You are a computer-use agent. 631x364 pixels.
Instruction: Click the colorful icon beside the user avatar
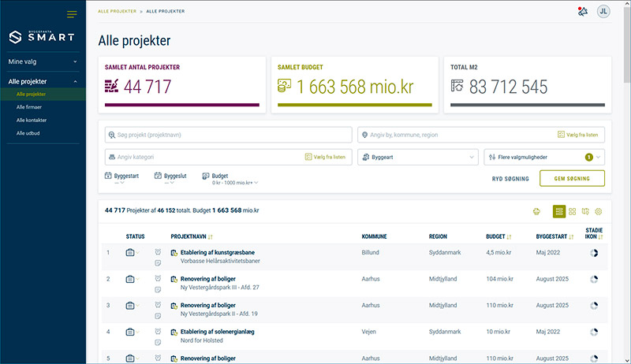click(583, 11)
